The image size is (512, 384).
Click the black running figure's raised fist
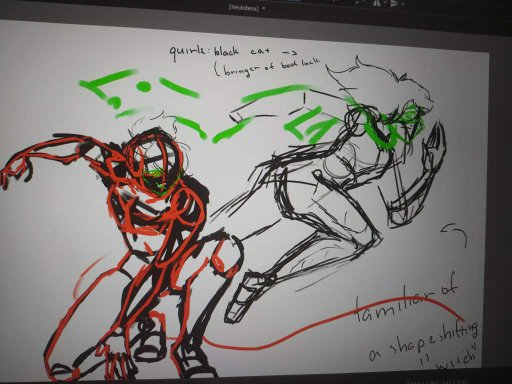tap(432, 140)
